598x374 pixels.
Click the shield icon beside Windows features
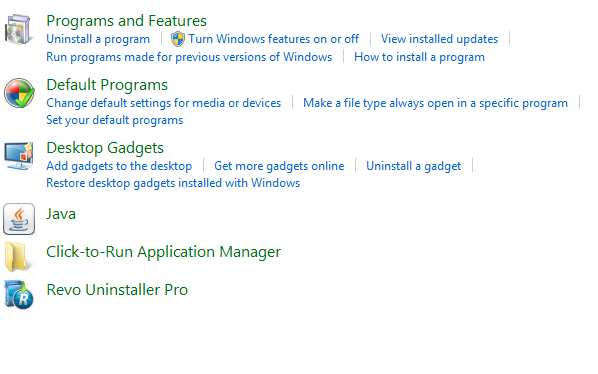click(x=178, y=39)
